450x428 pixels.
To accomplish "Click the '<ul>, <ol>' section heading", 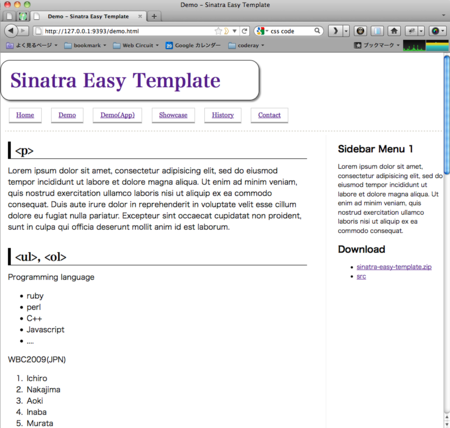I will [x=40, y=257].
